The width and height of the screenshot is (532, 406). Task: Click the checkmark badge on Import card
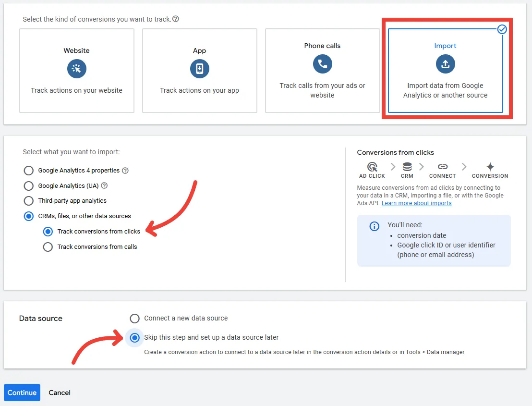[x=502, y=29]
